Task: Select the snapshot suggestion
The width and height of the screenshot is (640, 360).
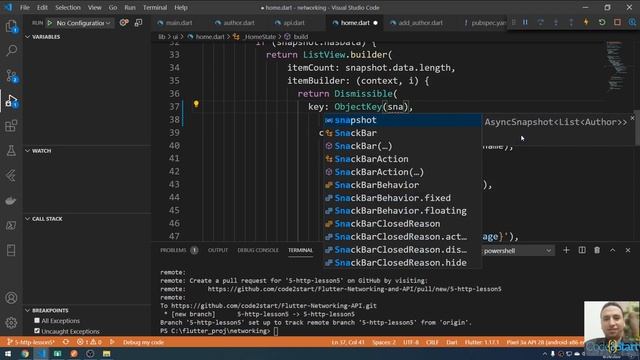Action: [x=402, y=120]
